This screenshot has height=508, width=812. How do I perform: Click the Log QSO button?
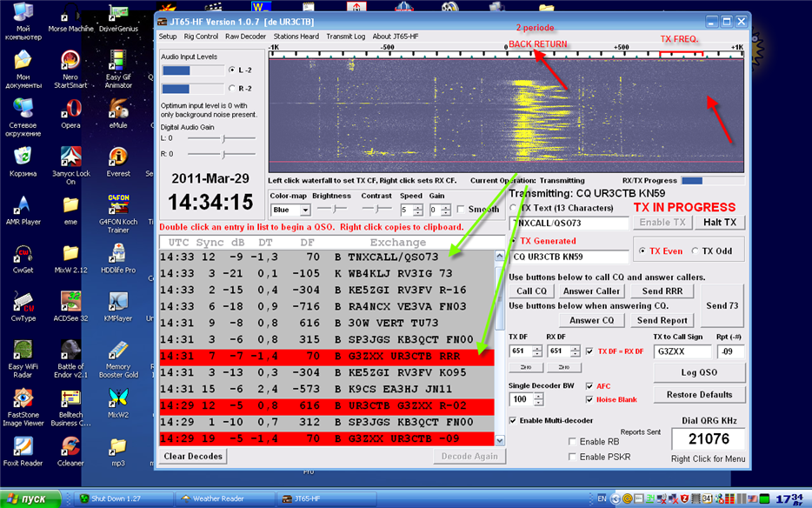coord(699,372)
